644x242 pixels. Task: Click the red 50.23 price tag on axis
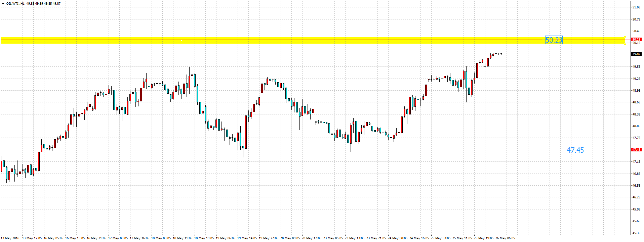click(636, 39)
